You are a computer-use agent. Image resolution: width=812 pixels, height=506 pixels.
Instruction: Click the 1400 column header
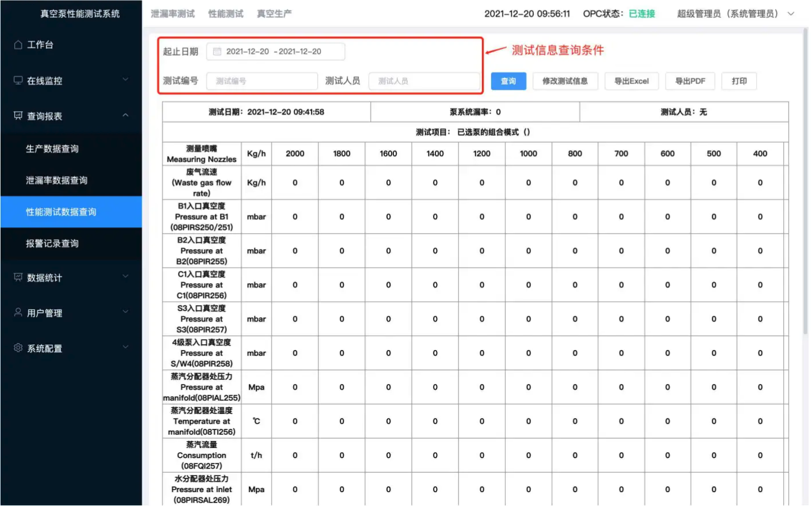tap(435, 154)
